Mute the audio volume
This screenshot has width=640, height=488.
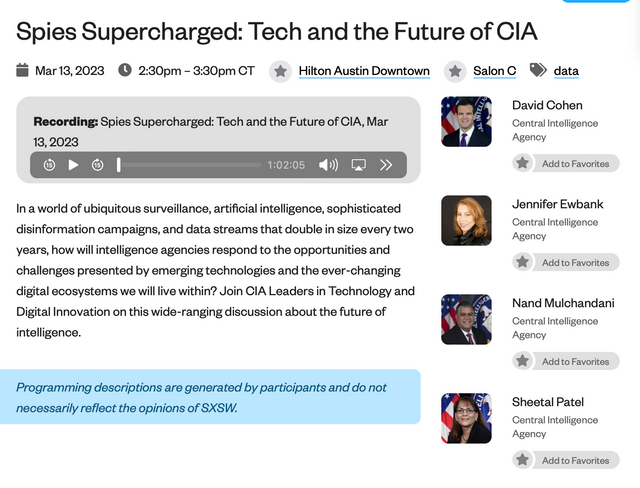pyautogui.click(x=328, y=165)
